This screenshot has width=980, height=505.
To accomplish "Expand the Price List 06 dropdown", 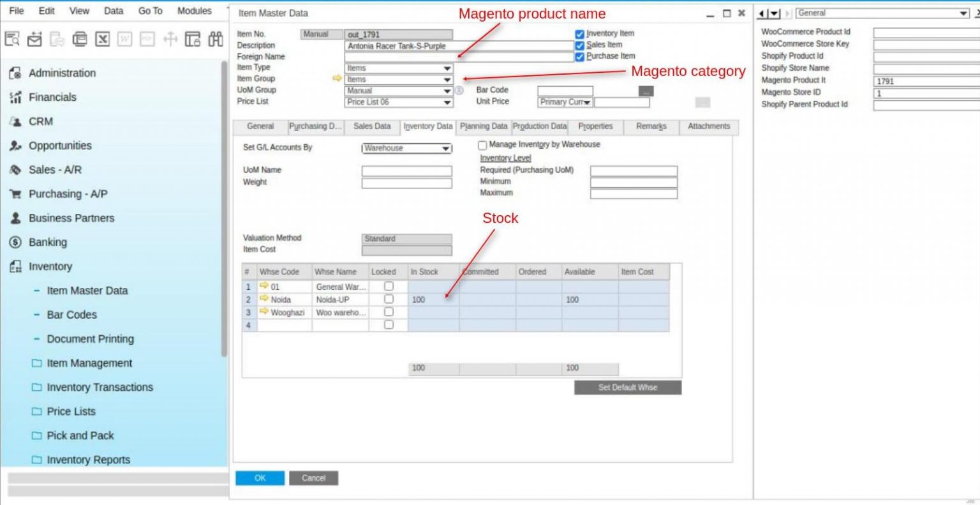I will pos(445,102).
